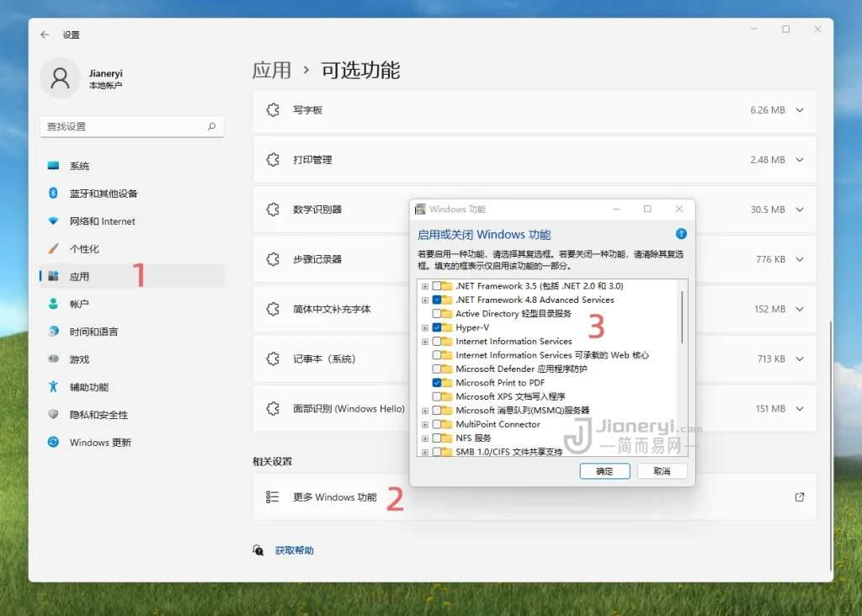Click the Bluetooth icon for 蓝牙和其他设备
This screenshot has height=616, width=862.
[53, 193]
